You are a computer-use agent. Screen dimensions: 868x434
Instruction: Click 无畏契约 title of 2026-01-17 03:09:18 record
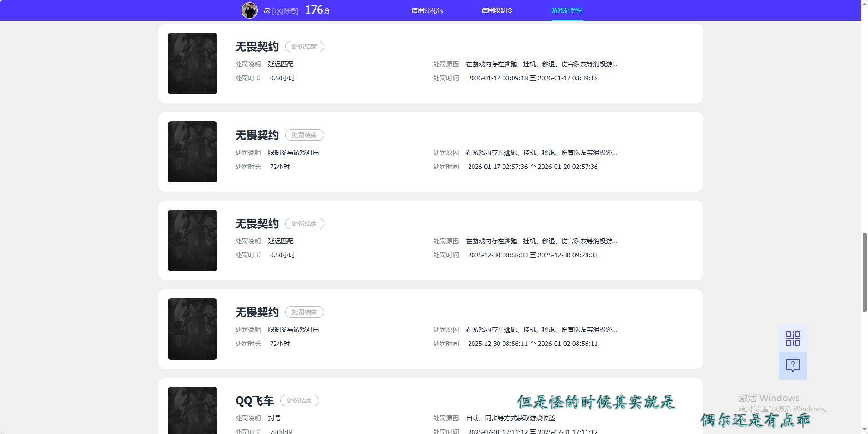point(257,47)
